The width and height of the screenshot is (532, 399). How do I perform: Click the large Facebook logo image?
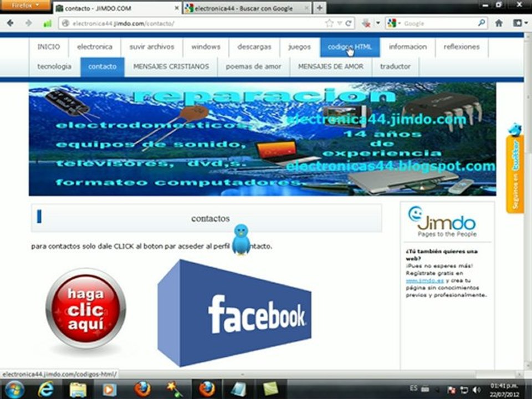(234, 313)
